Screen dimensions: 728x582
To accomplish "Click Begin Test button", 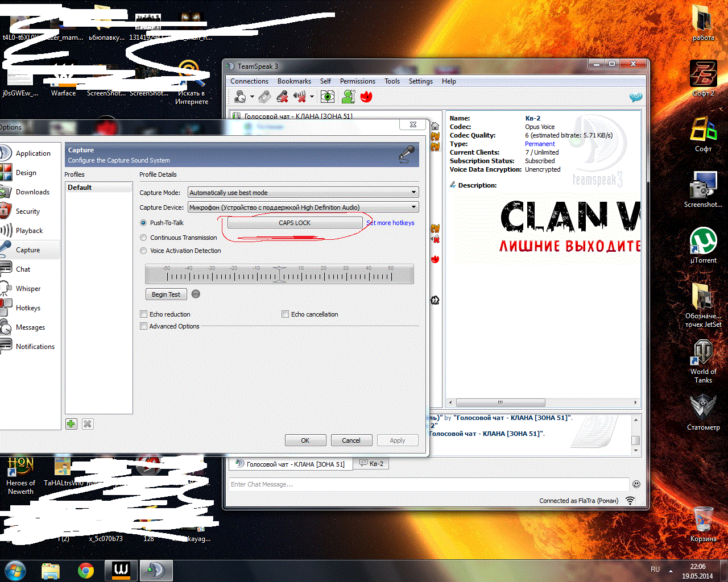I will (x=166, y=294).
